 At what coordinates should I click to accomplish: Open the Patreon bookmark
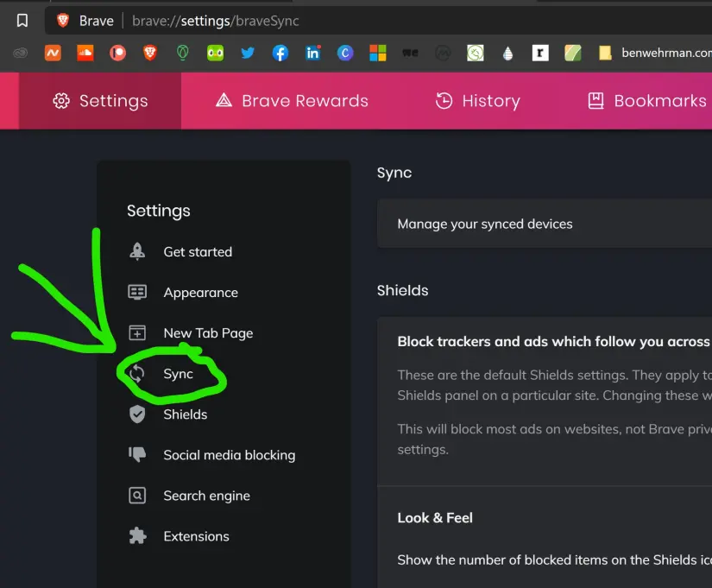tap(117, 54)
